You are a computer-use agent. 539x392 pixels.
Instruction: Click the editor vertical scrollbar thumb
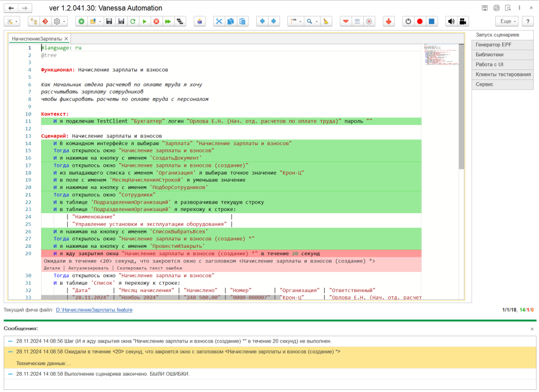click(x=462, y=105)
